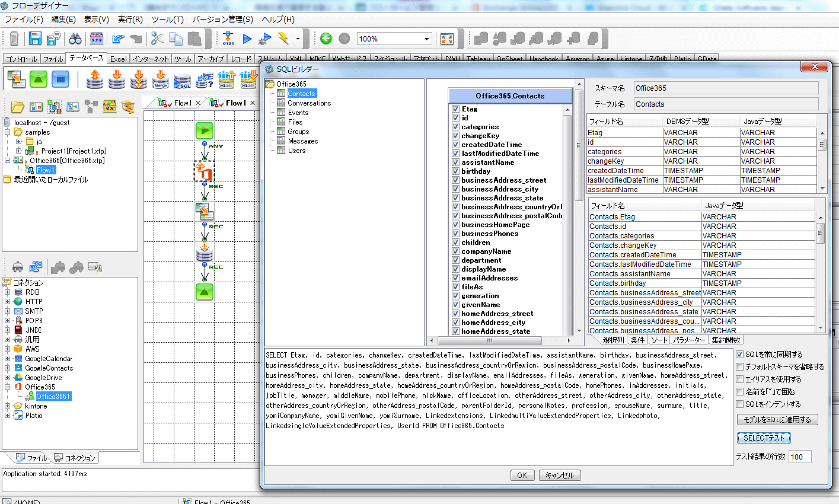Click the blue refresh connections icon

36,267
